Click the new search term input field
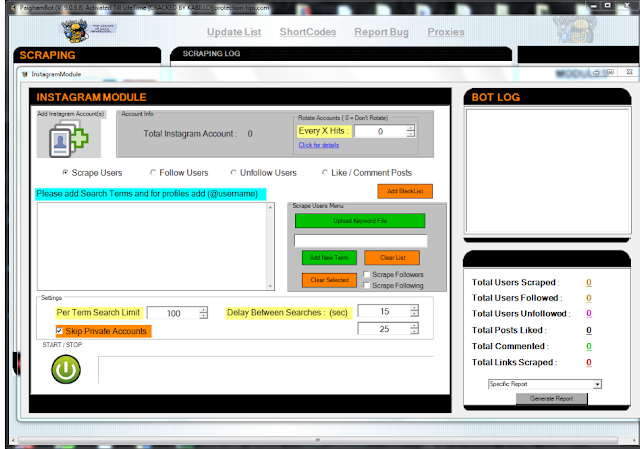Screen dimensions: 640x449 coord(360,241)
